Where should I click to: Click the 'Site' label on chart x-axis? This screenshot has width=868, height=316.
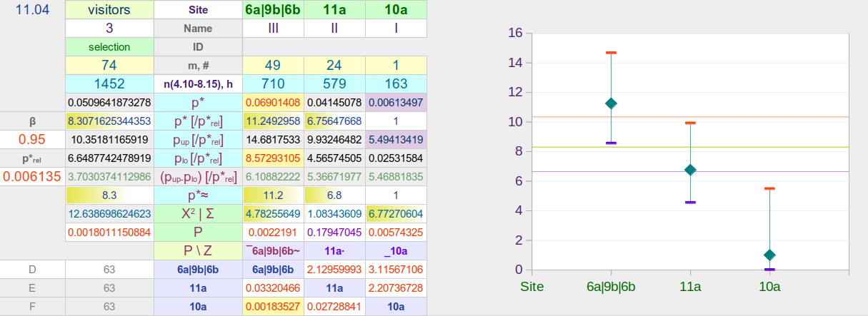click(532, 287)
